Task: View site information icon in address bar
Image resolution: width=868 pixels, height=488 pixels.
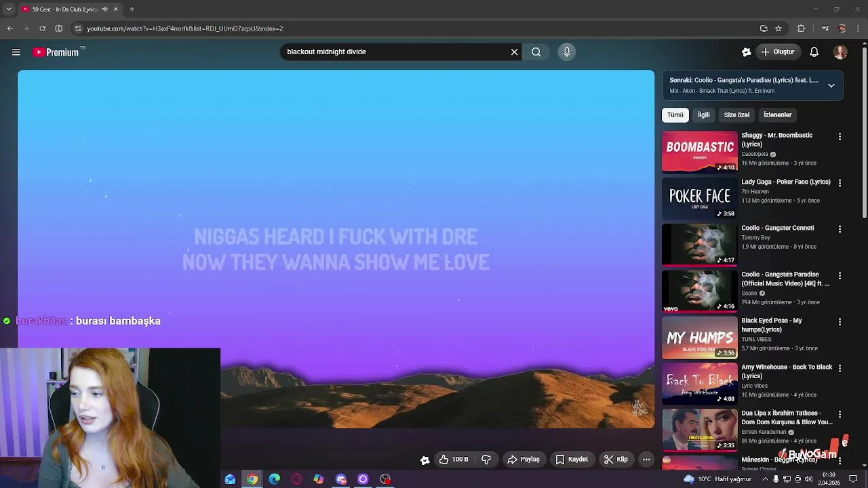Action: click(x=78, y=28)
